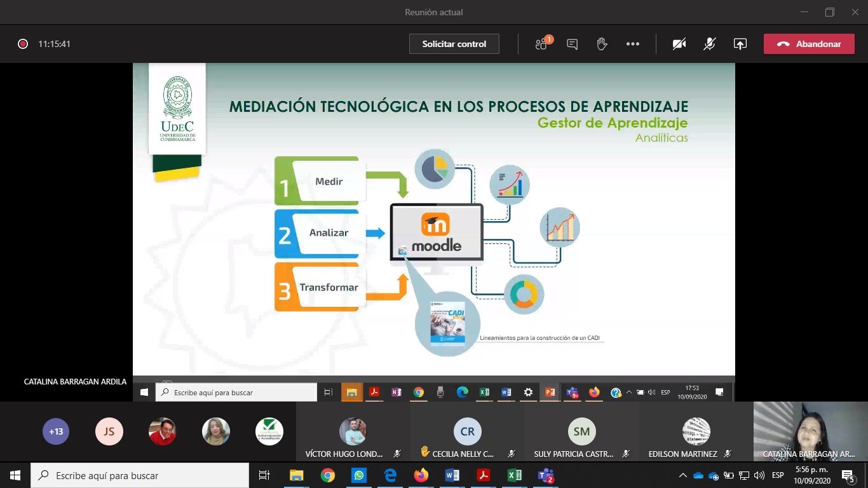Screen dimensions: 868x488
Task: Open Firefox on the bottom taskbar
Action: 421,475
